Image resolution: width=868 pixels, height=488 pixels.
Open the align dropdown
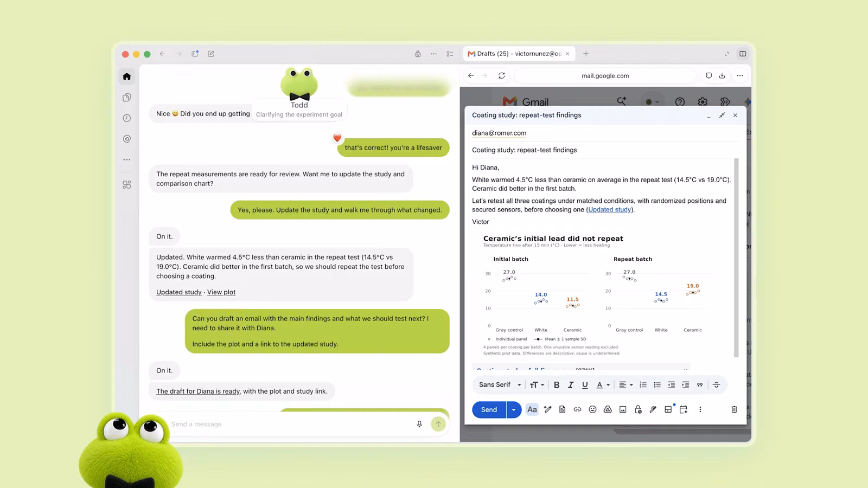pyautogui.click(x=626, y=385)
